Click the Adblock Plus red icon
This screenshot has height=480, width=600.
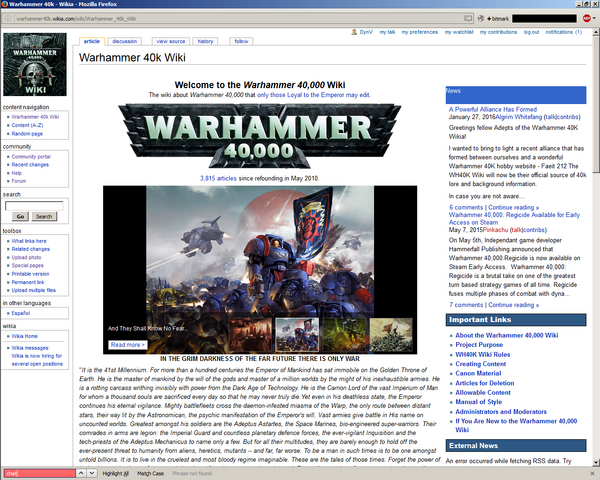[586, 18]
